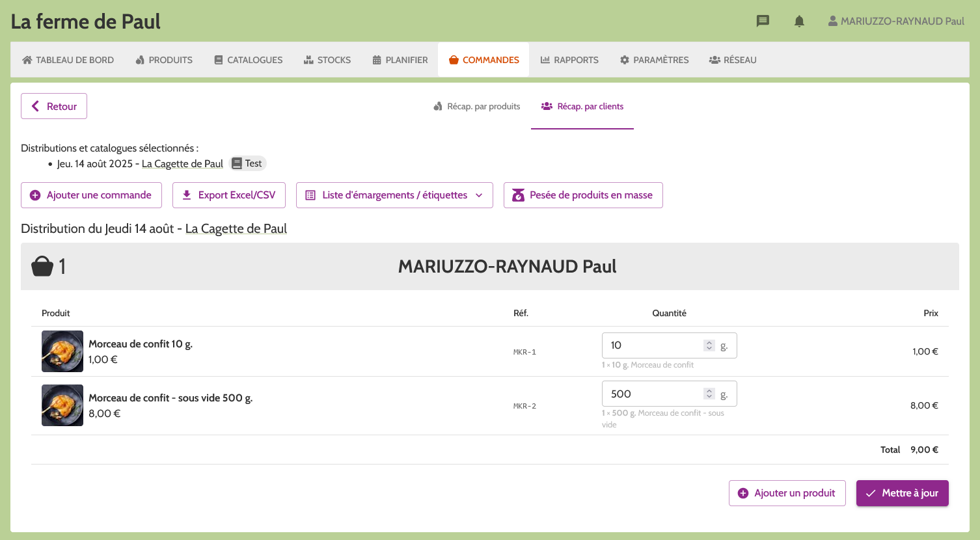This screenshot has width=980, height=540.
Task: Open the Rapports navigation tab
Action: tap(569, 59)
